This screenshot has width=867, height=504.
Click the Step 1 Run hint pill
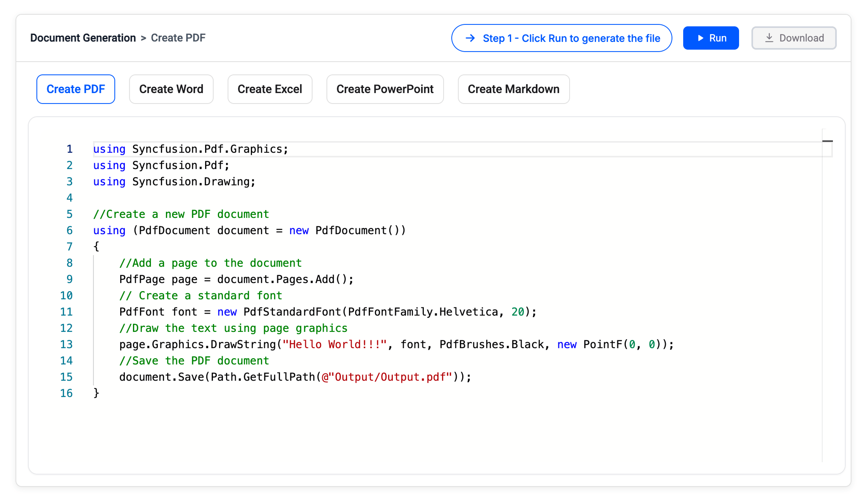[561, 38]
